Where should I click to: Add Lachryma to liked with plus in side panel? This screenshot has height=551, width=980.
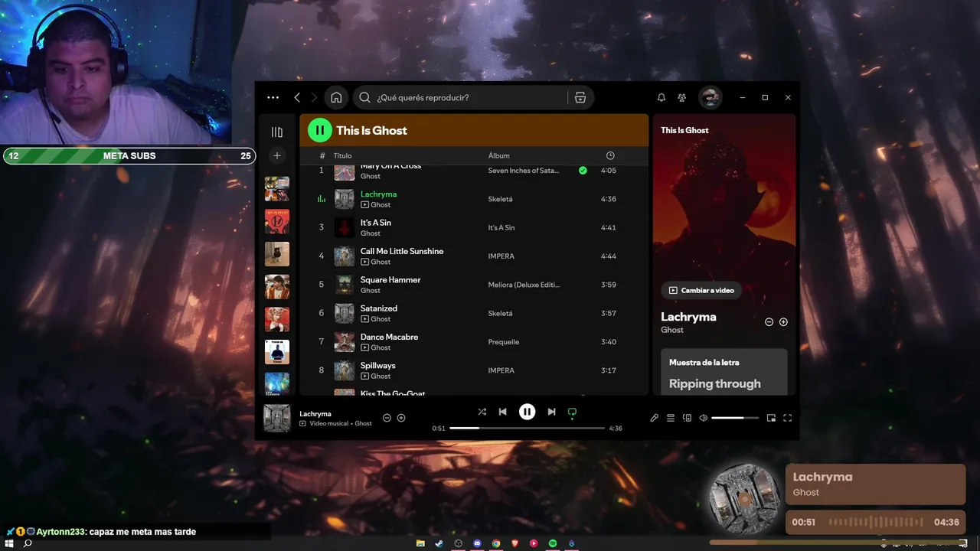[x=783, y=322]
